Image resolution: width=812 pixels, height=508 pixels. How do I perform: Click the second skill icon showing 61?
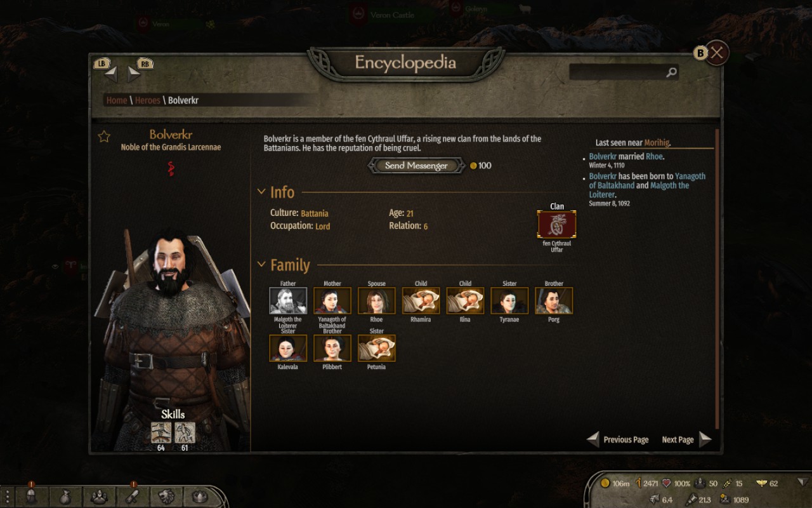(185, 432)
